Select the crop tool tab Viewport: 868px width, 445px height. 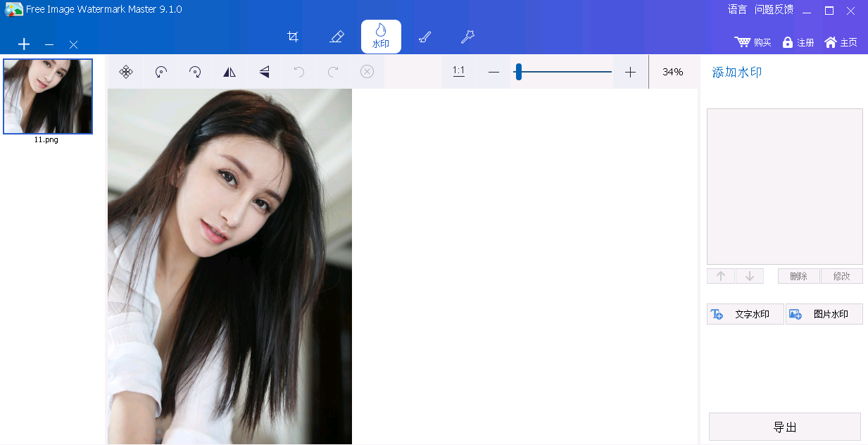[x=294, y=37]
